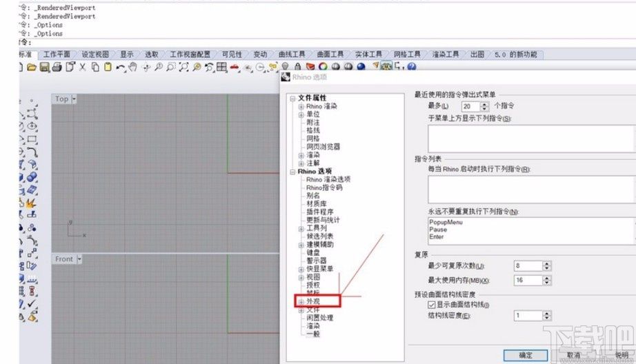
Task: Decrease the 最大使用内存 spinner value
Action: [x=547, y=283]
